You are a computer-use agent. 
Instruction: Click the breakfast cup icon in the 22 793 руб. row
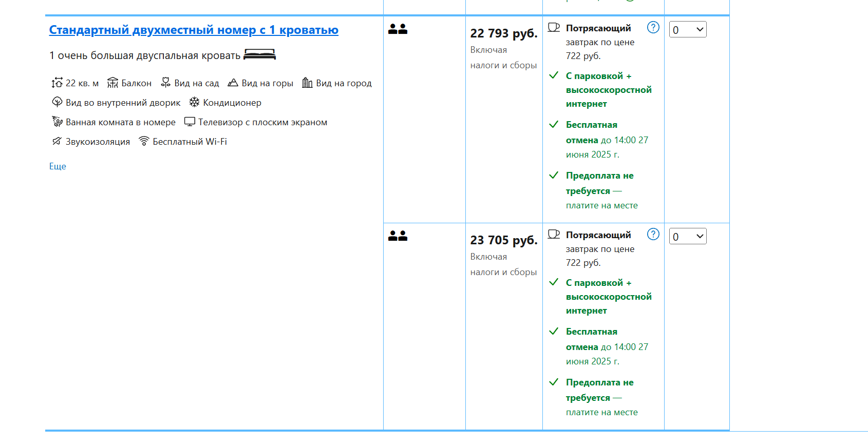click(554, 27)
